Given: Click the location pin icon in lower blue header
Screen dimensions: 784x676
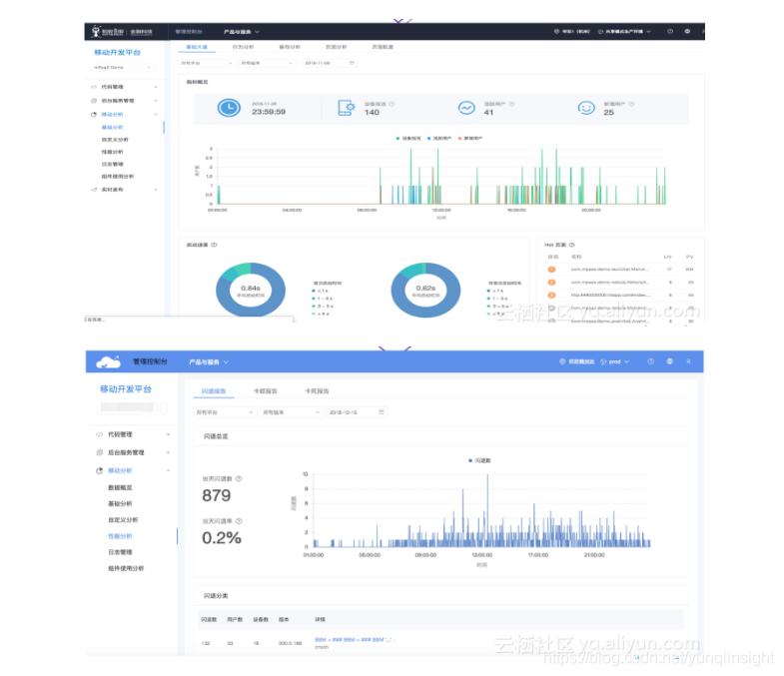Looking at the screenshot, I should pyautogui.click(x=562, y=361).
